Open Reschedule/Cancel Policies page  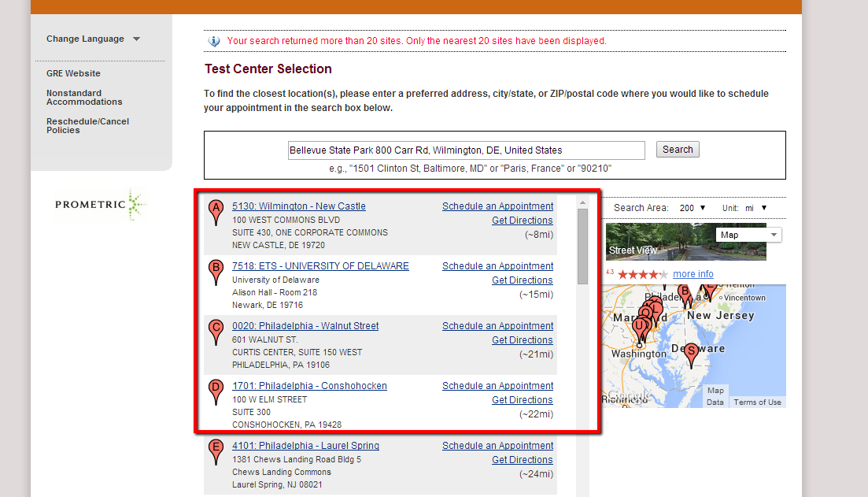coord(87,126)
